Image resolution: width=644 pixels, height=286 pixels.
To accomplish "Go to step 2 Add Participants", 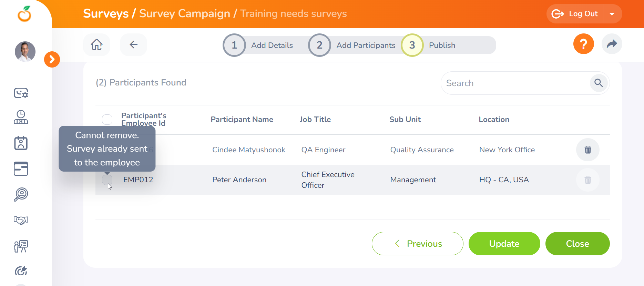I will click(x=319, y=45).
